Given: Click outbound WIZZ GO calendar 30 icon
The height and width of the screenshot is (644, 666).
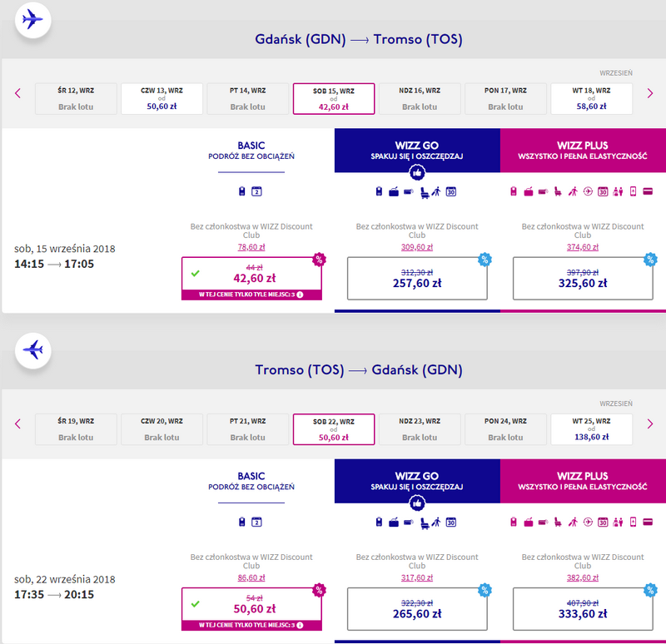Looking at the screenshot, I should [451, 192].
